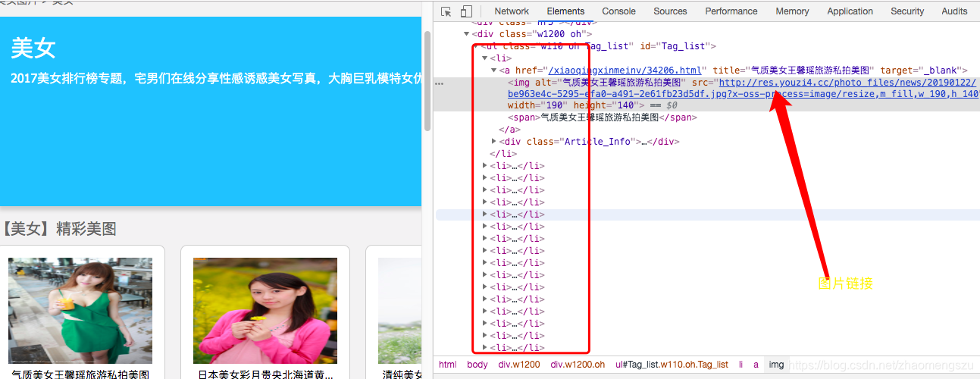The image size is (980, 379).
Task: Open the thumbnail of the girl in green dress
Action: (80, 311)
